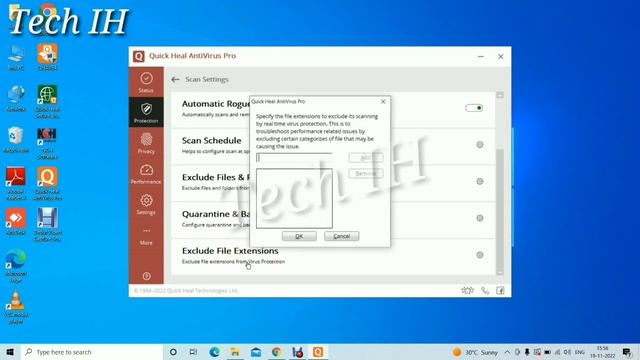The image size is (640, 360).
Task: Open the notification center
Action: coord(627,352)
